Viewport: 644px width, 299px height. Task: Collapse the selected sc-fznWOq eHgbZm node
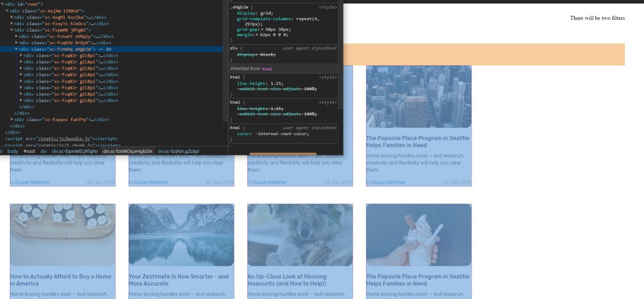(x=17, y=49)
